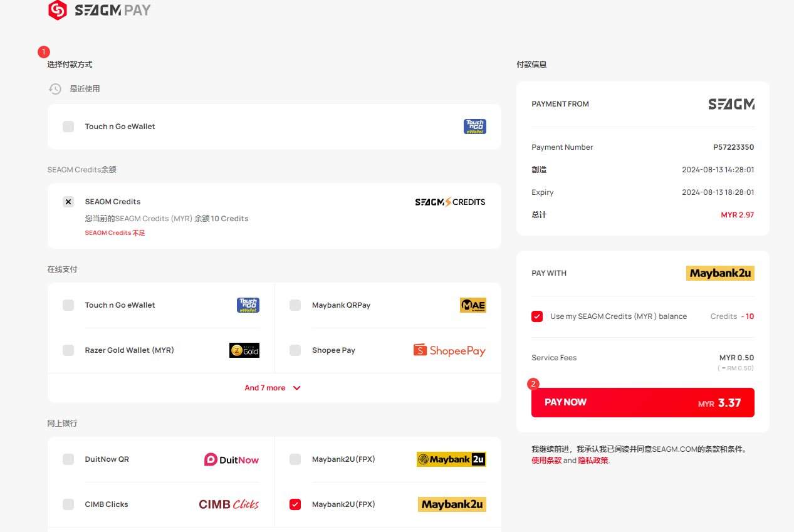
Task: Click the PAYMENT FROM label
Action: point(560,104)
